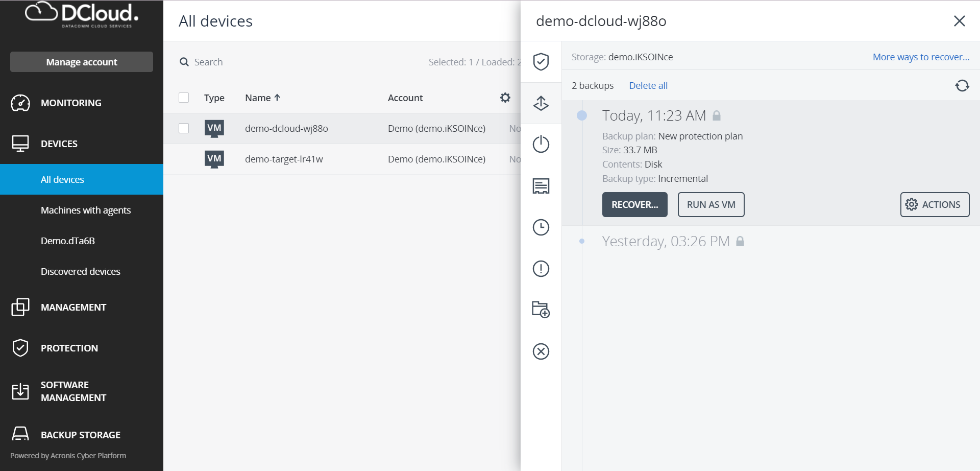
Task: Select the Recovery icon in side toolbar
Action: coord(541,103)
